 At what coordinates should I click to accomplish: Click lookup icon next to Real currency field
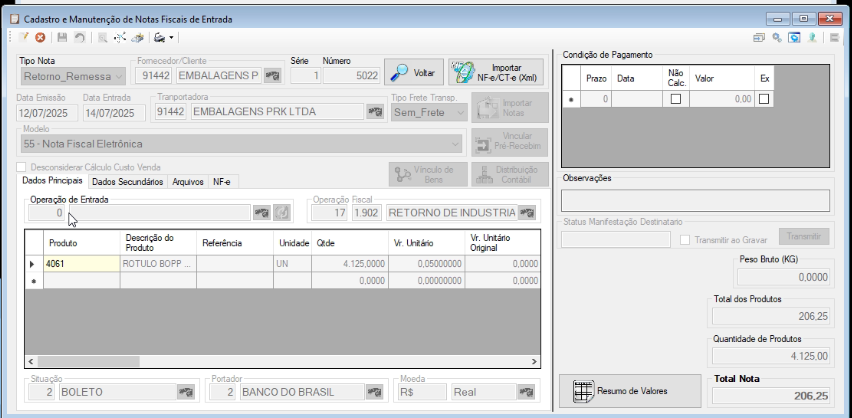527,392
